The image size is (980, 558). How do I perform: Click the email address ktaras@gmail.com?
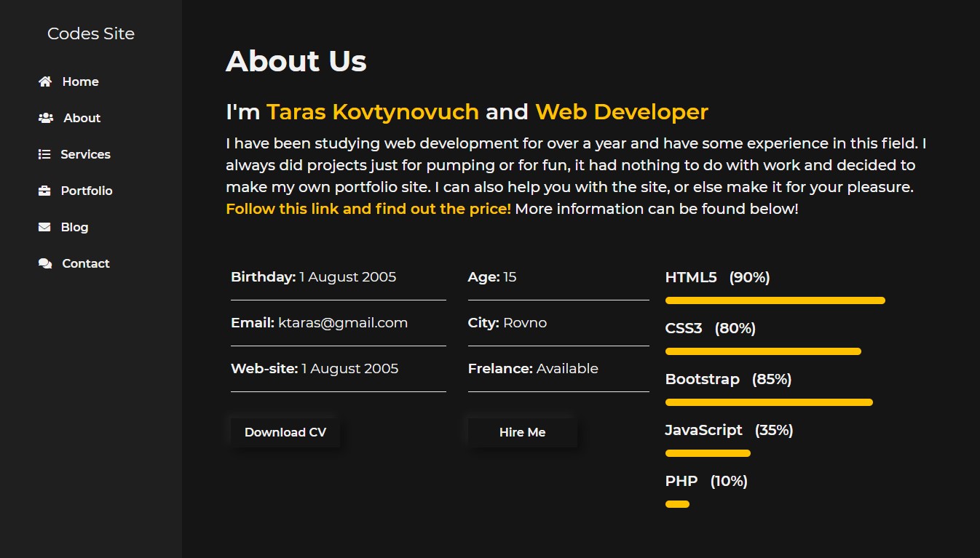coord(343,322)
